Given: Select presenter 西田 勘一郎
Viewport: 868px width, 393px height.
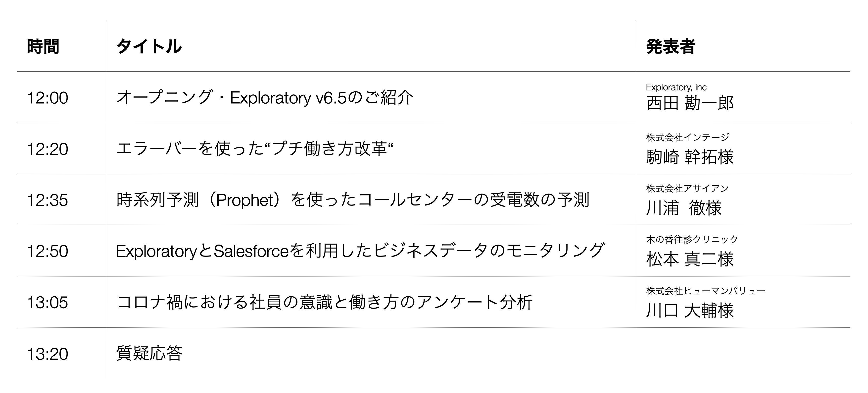Looking at the screenshot, I should point(690,103).
